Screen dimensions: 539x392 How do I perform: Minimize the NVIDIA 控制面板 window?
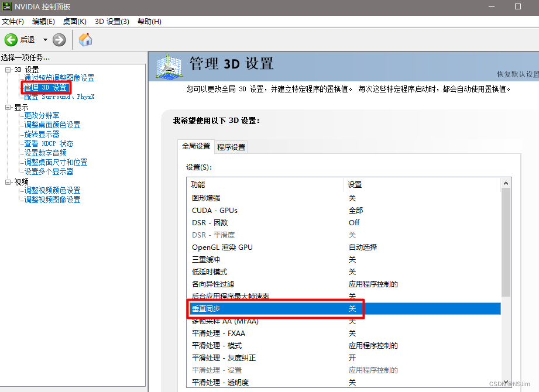tap(492, 6)
